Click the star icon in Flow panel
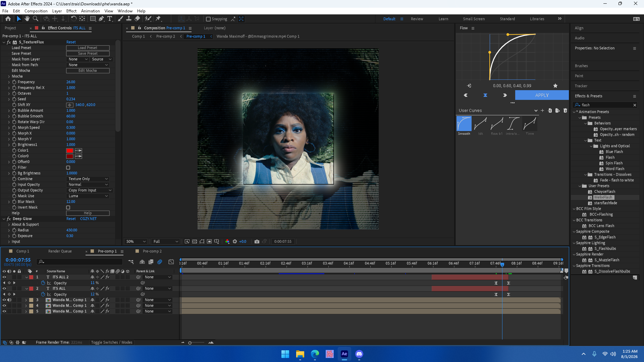This screenshot has height=362, width=644. tap(555, 86)
